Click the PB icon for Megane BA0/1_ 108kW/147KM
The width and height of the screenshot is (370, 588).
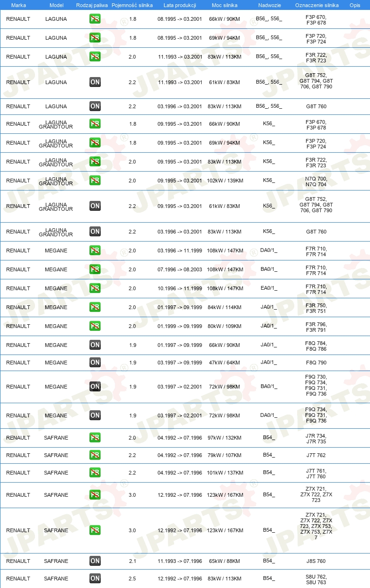tap(95, 269)
